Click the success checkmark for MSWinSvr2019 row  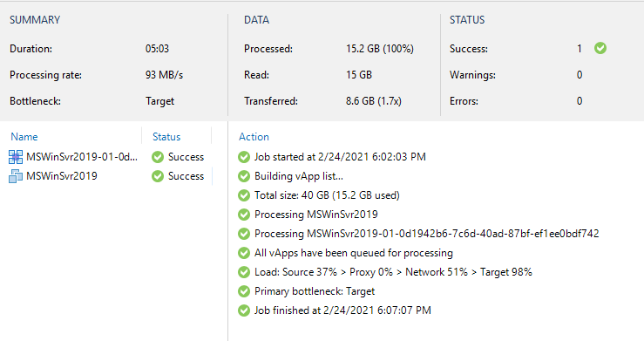point(158,176)
